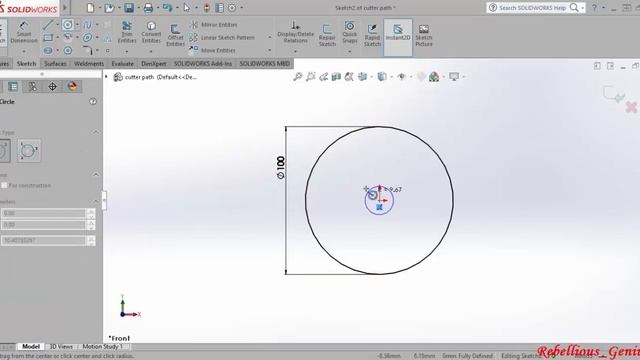The height and width of the screenshot is (360, 640).
Task: Open the Linear Sketch Pattern dropdown arrow
Action: click(269, 38)
